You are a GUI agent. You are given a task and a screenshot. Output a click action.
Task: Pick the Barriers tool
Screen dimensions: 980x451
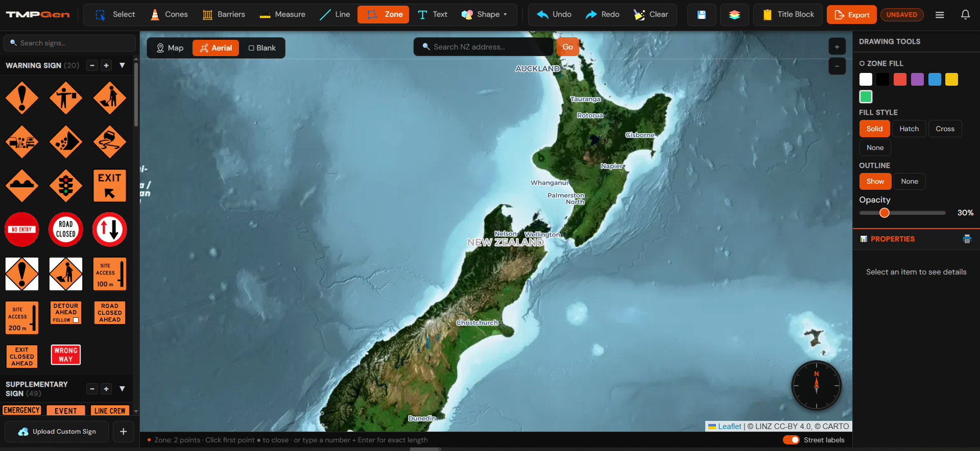(224, 14)
